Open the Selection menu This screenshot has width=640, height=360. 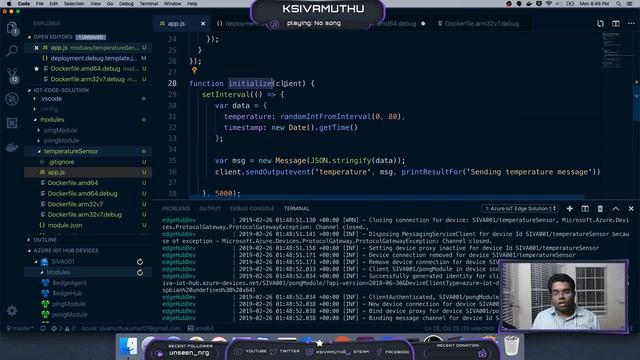(x=74, y=4)
